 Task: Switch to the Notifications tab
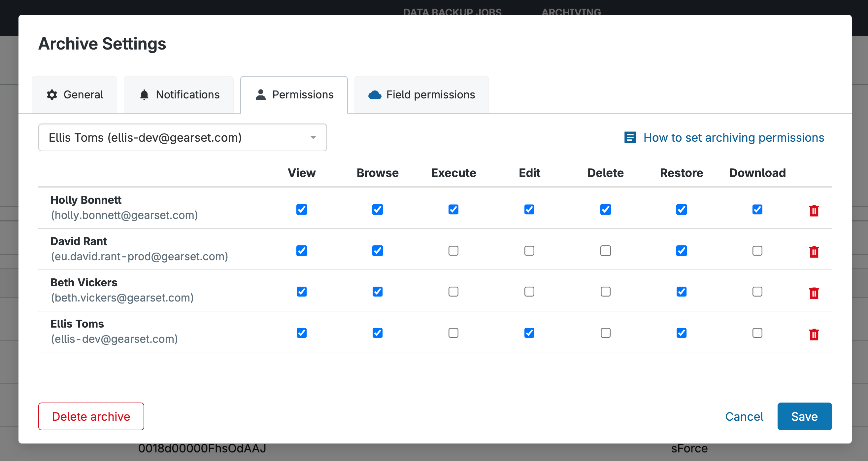click(x=179, y=95)
